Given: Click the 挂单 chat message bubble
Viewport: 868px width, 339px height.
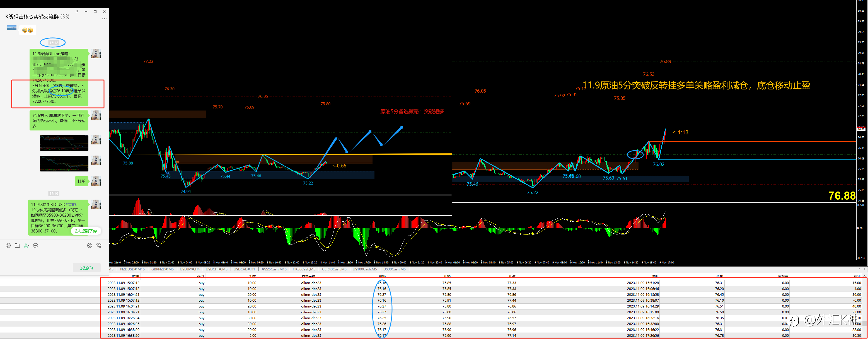Looking at the screenshot, I should click(x=81, y=181).
